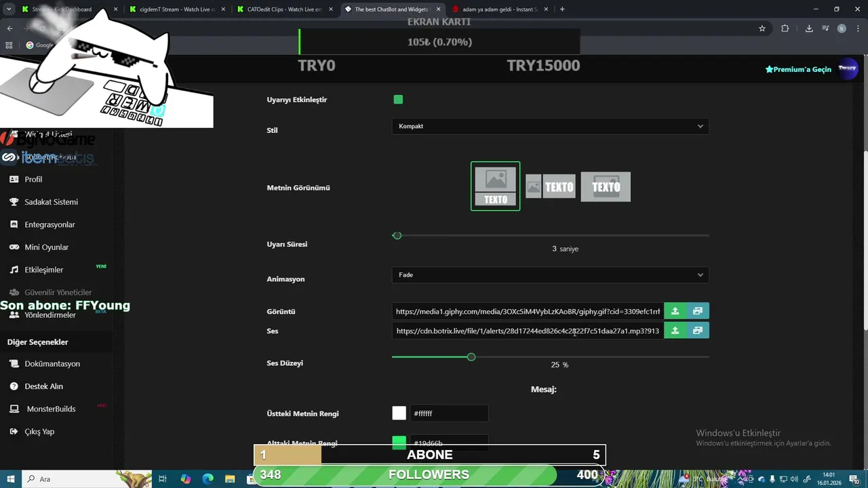Open the Profil sidebar icon
The height and width of the screenshot is (488, 868).
click(14, 180)
